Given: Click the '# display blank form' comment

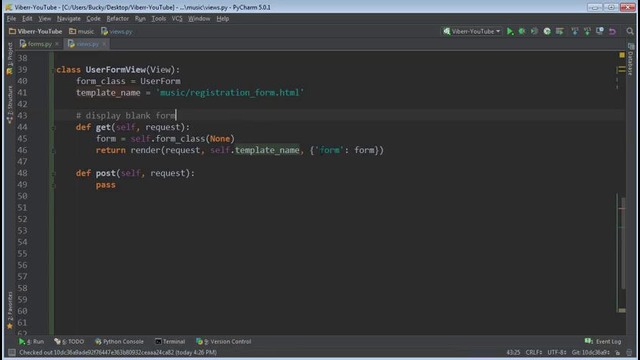Looking at the screenshot, I should click(x=126, y=116).
